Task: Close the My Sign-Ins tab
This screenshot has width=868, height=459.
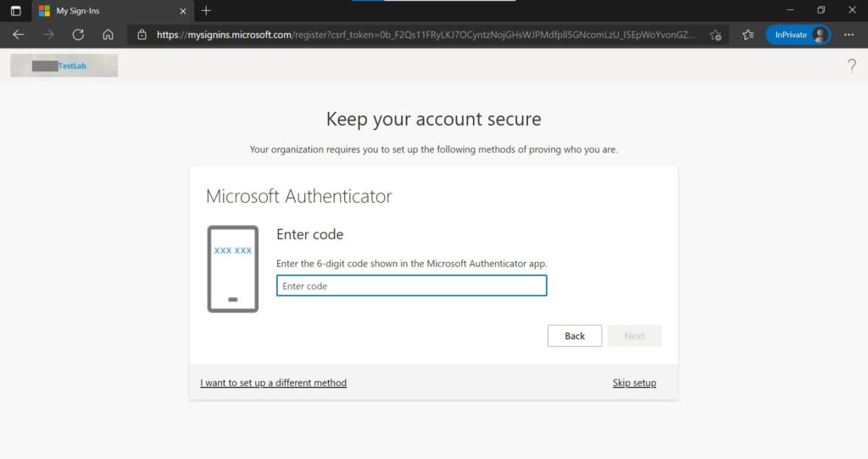Action: point(182,11)
